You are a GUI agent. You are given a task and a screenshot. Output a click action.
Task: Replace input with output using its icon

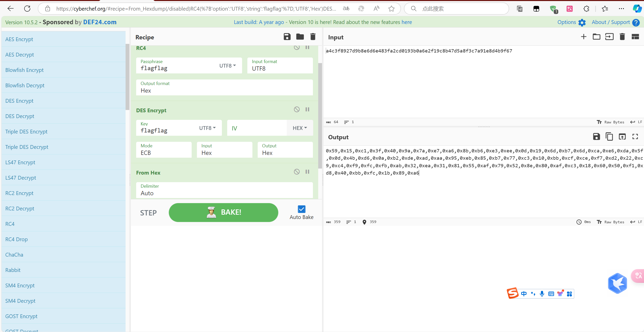pyautogui.click(x=622, y=137)
